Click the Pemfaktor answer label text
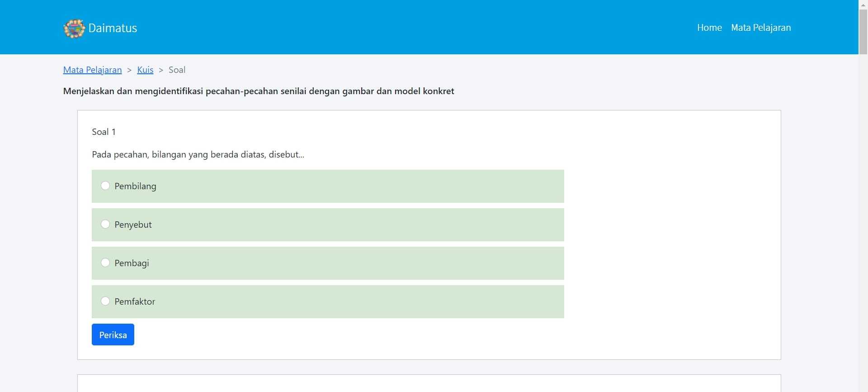Screen dimensions: 868x392 pos(135,301)
